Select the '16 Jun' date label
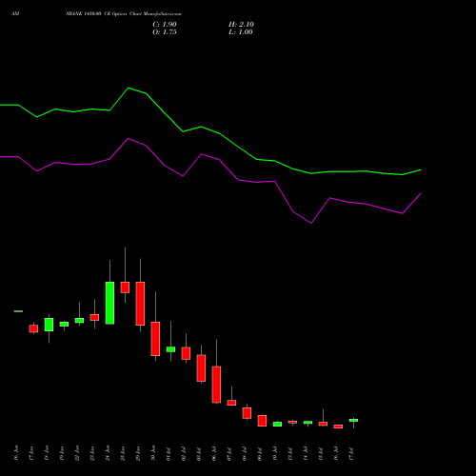This screenshot has height=476, width=476. [x=16, y=453]
